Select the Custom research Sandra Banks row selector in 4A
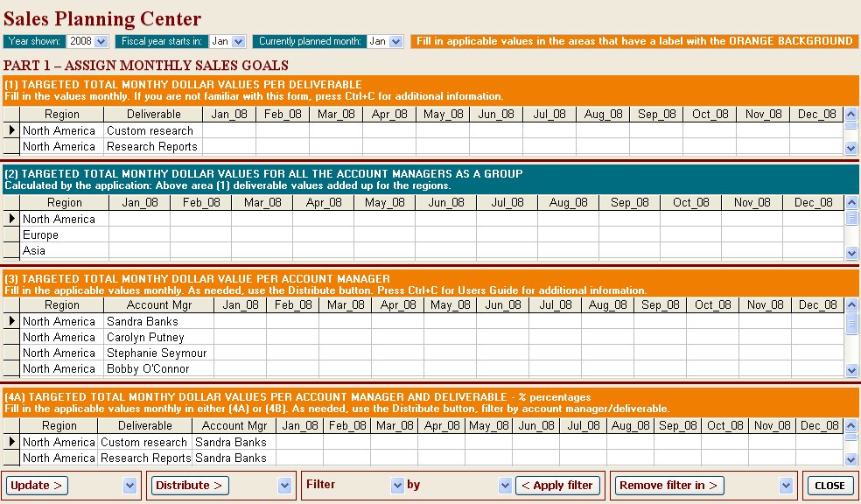 11,442
